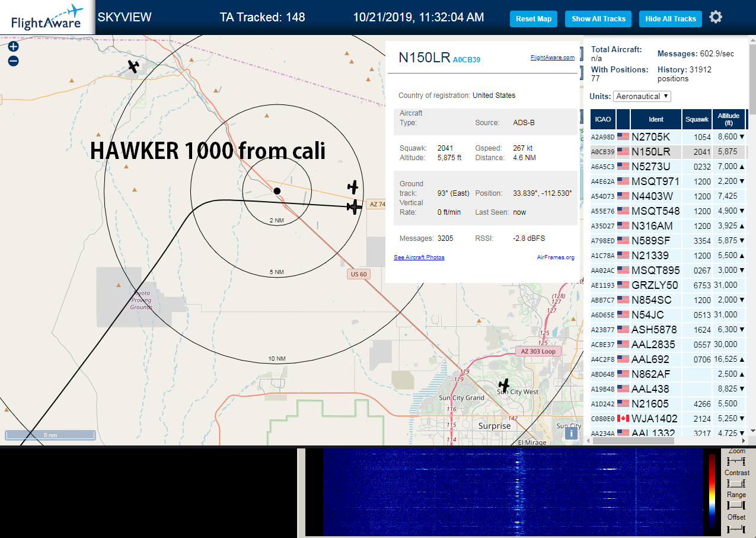Zoom out the map with minus button
The height and width of the screenshot is (538, 756).
coord(14,61)
